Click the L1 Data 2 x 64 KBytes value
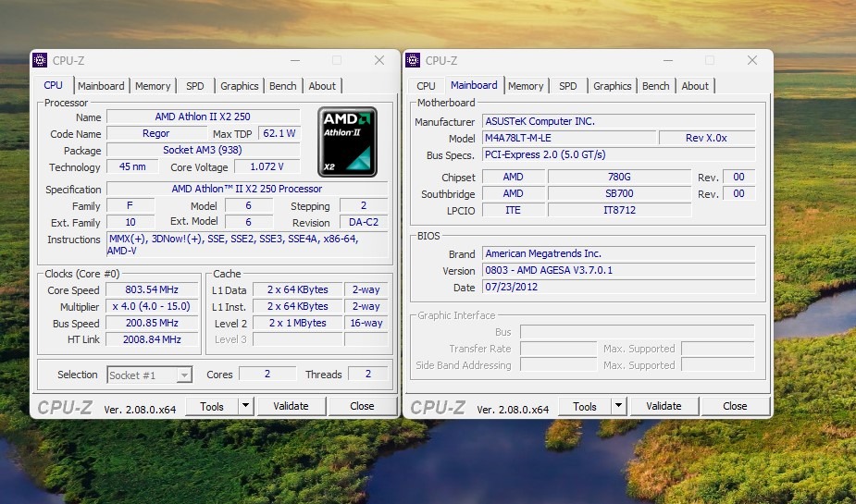The height and width of the screenshot is (504, 856). (298, 289)
